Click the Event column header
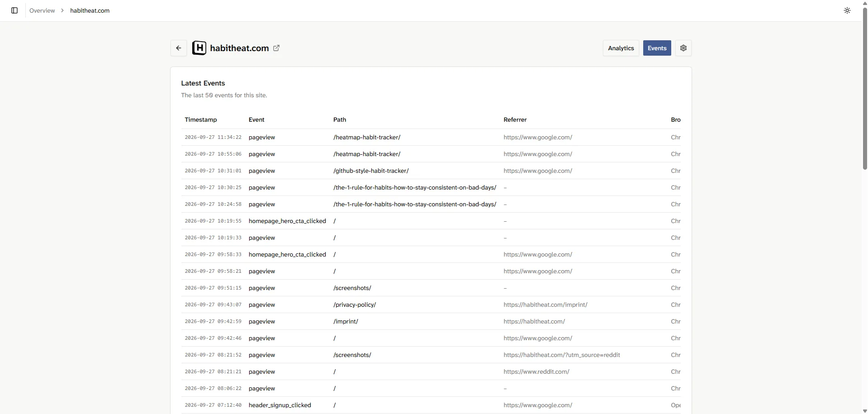 click(x=256, y=119)
